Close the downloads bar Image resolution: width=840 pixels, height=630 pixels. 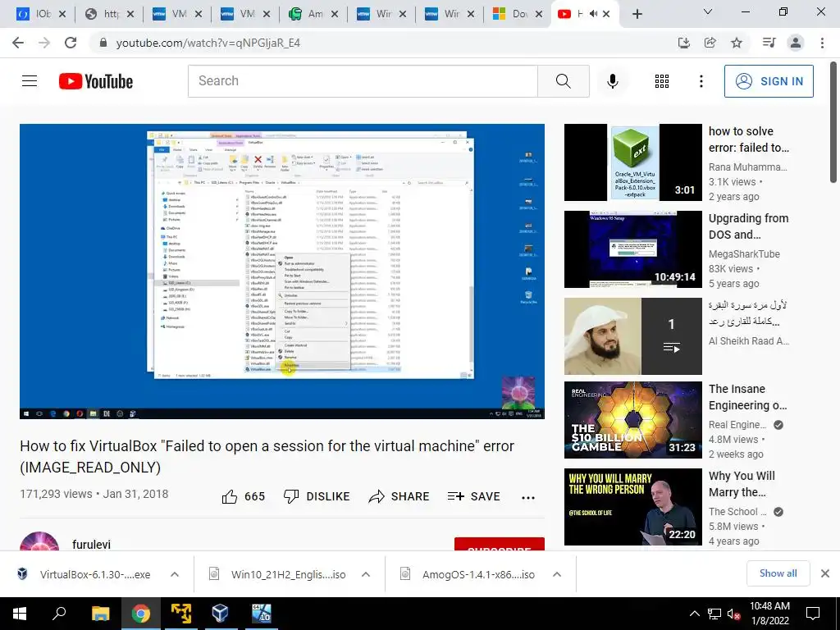[825, 573]
